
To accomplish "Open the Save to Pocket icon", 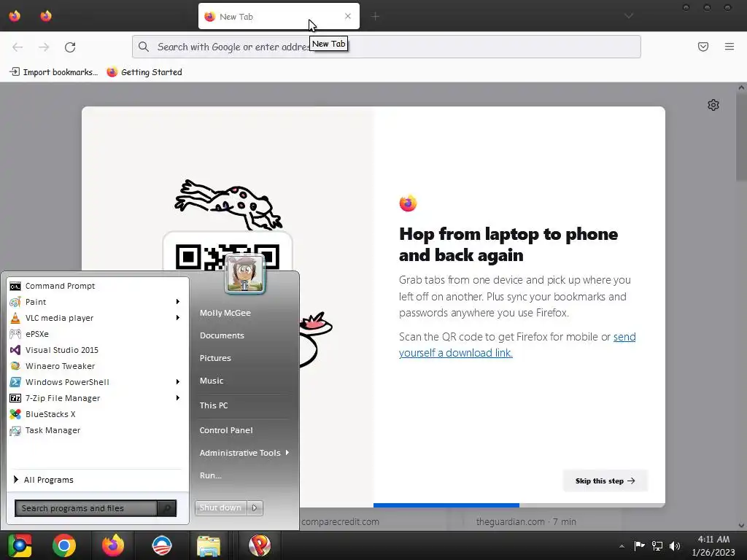I will click(703, 47).
